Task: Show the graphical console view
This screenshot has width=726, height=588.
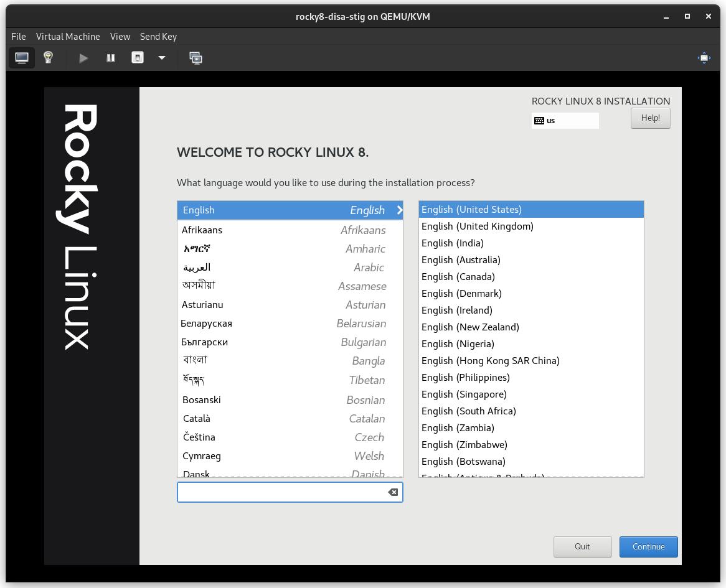Action: (x=22, y=58)
